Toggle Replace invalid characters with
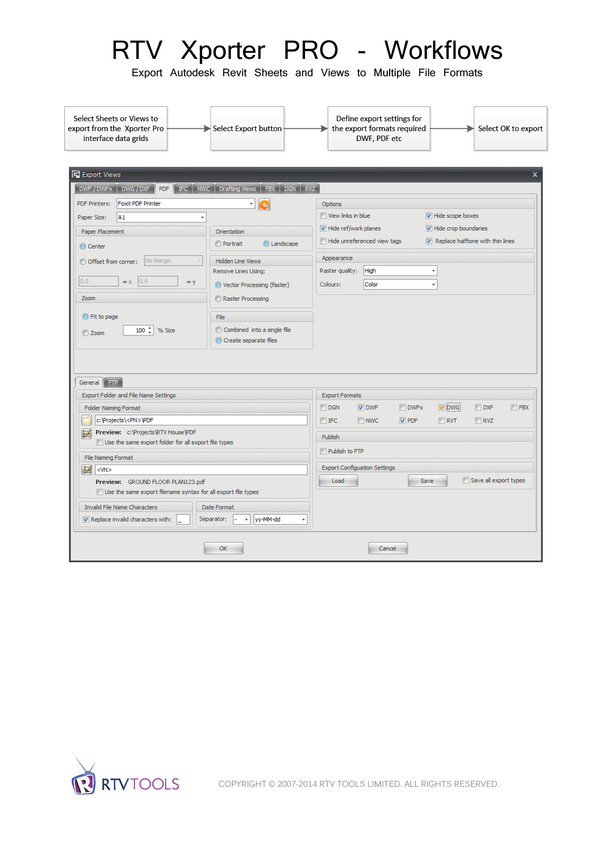 (x=86, y=520)
